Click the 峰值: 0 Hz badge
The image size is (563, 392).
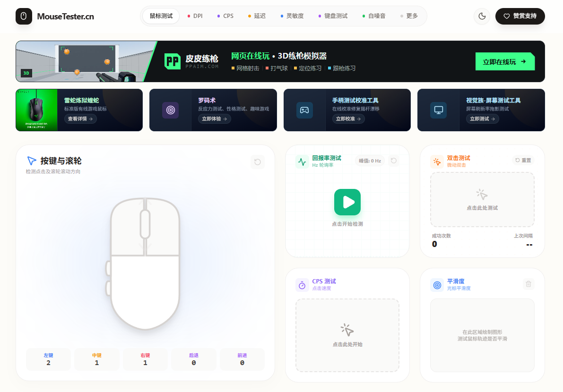370,161
